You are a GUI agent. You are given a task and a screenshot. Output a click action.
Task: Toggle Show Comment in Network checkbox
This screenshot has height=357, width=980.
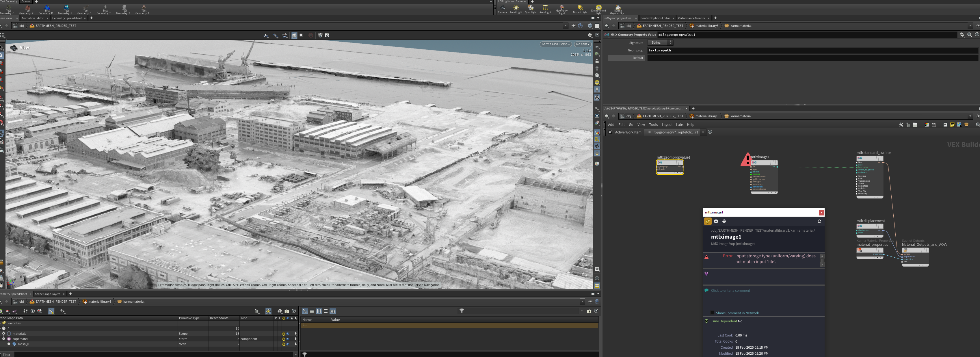click(x=712, y=313)
